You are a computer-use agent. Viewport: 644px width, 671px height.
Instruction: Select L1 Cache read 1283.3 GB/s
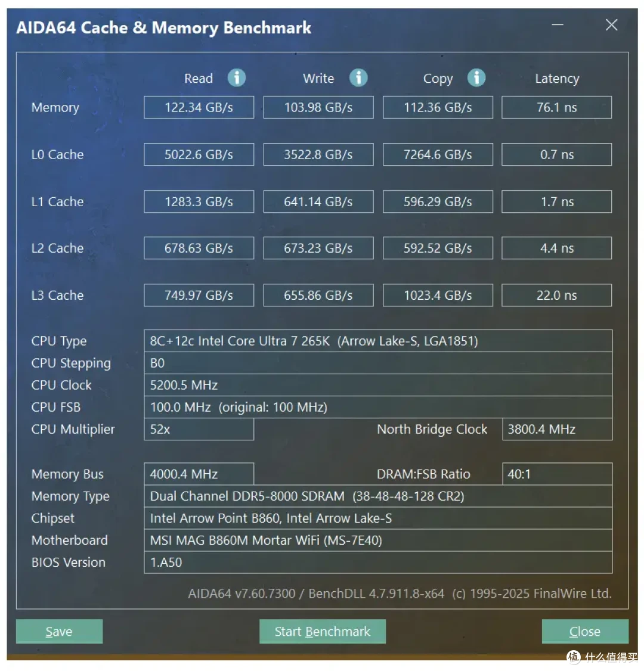pyautogui.click(x=199, y=201)
